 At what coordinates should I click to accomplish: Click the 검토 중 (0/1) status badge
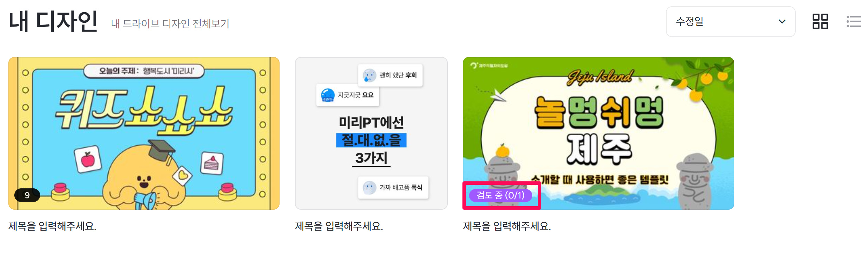pos(500,195)
